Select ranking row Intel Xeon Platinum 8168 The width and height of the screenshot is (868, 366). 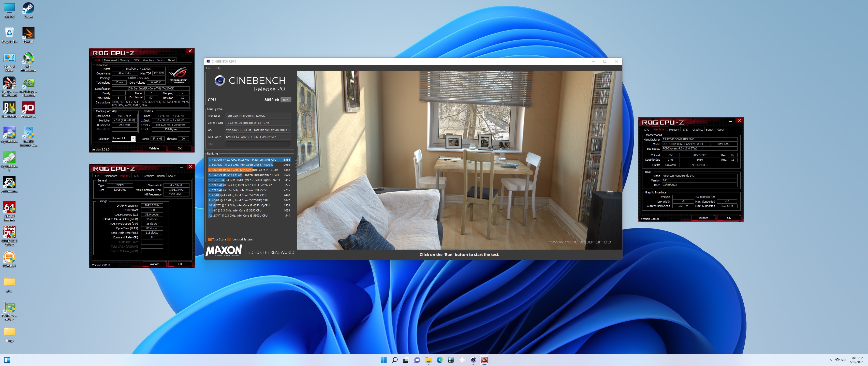point(249,160)
